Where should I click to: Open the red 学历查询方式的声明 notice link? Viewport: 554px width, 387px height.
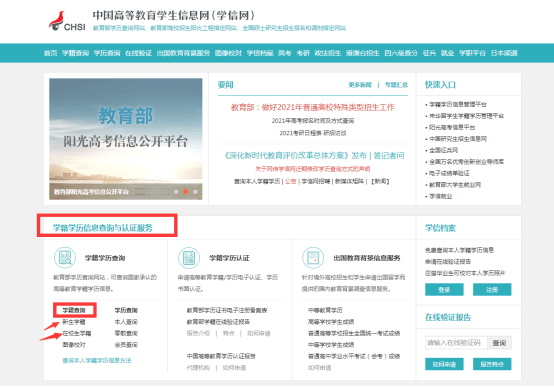click(313, 169)
